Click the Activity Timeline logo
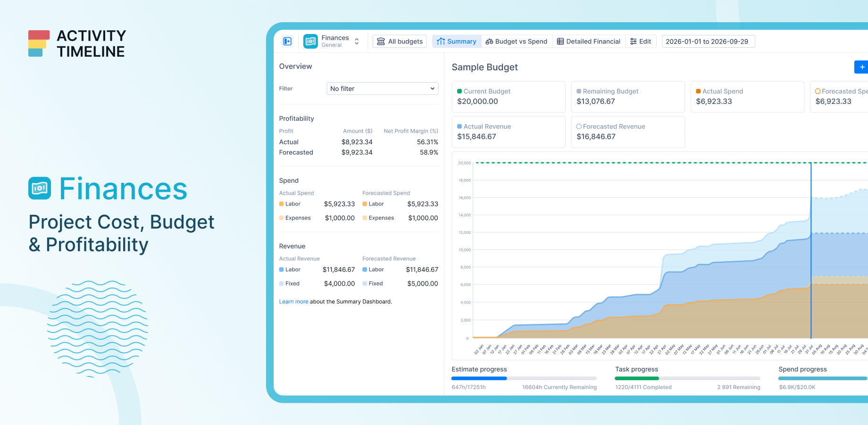868x425 pixels. point(77,43)
